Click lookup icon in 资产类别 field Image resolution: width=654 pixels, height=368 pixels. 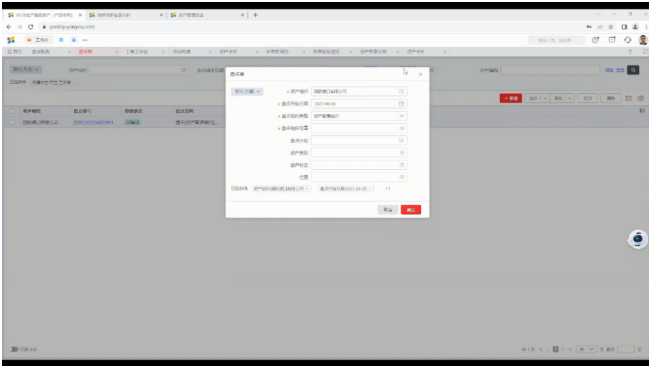tap(401, 153)
